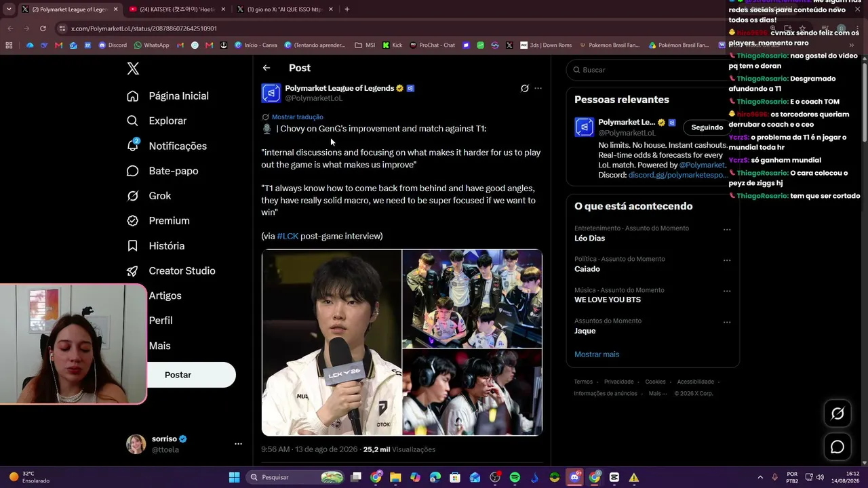The image size is (868, 488).
Task: Open the bottom-right players photo
Action: [x=473, y=392]
